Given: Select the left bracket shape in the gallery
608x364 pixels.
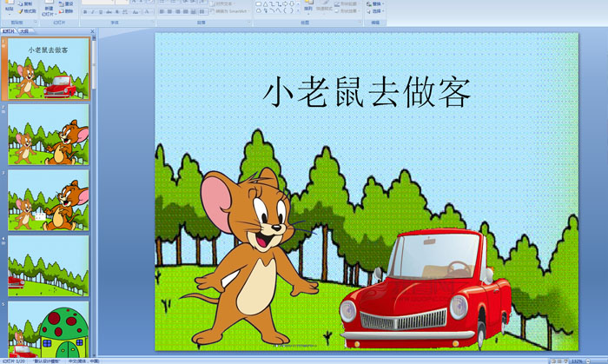Looking at the screenshot, I should tap(285, 10).
